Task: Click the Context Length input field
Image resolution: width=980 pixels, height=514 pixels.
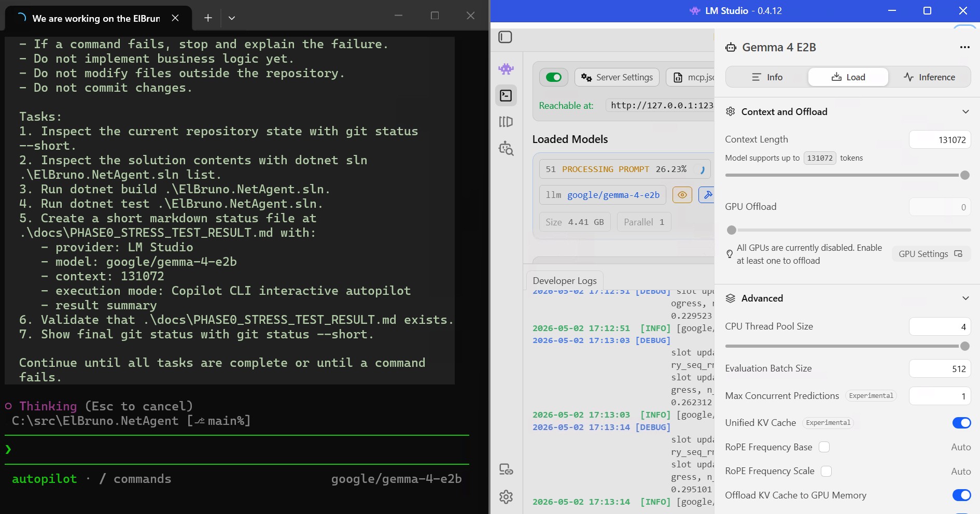Action: tap(940, 139)
